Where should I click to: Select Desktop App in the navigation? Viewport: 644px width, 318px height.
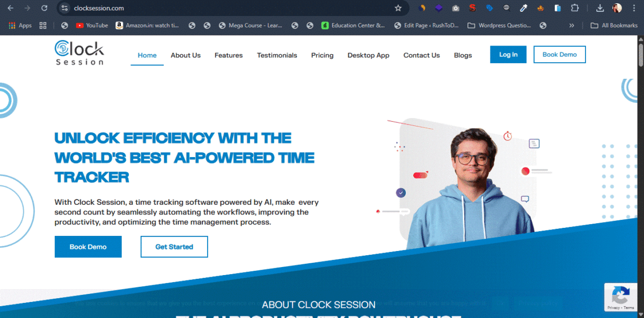tap(368, 55)
